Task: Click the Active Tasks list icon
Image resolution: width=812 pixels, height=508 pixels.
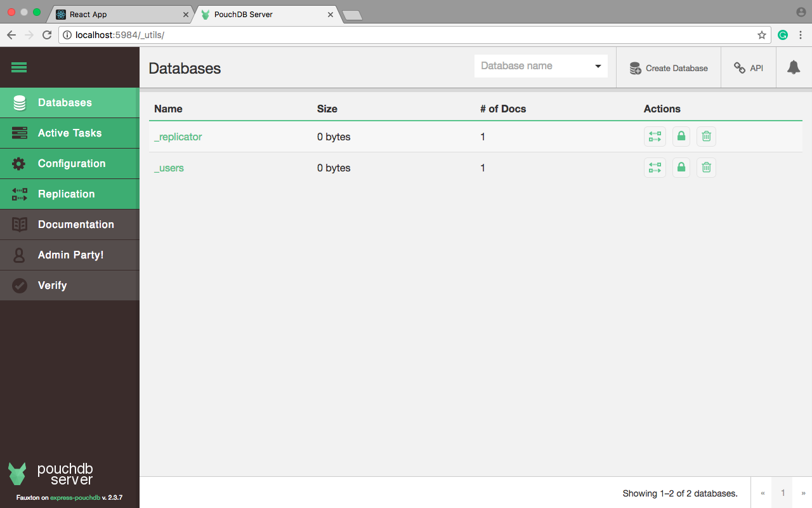Action: tap(20, 133)
